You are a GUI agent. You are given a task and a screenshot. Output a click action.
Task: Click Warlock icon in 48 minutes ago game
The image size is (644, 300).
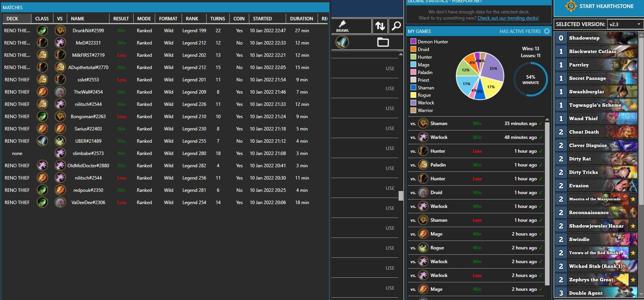click(423, 137)
